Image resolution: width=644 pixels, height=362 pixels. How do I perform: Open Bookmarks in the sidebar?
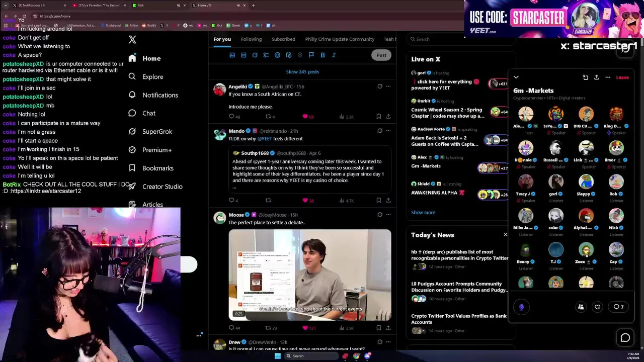pyautogui.click(x=151, y=168)
